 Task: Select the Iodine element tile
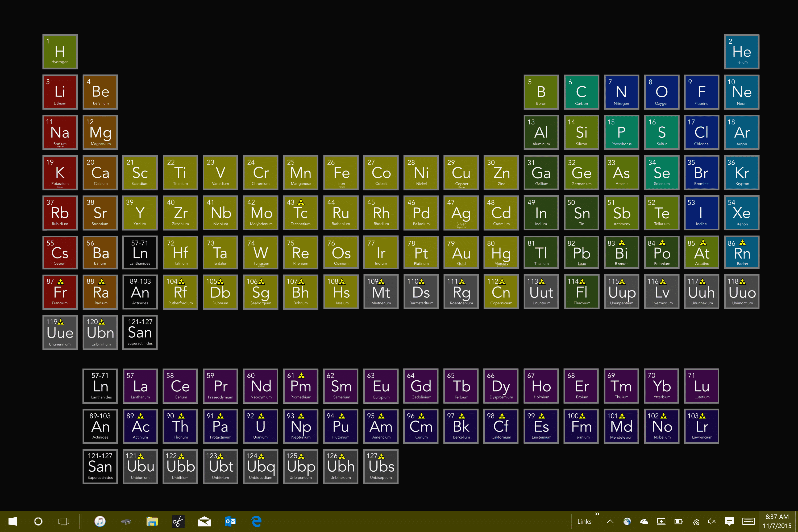click(x=701, y=213)
